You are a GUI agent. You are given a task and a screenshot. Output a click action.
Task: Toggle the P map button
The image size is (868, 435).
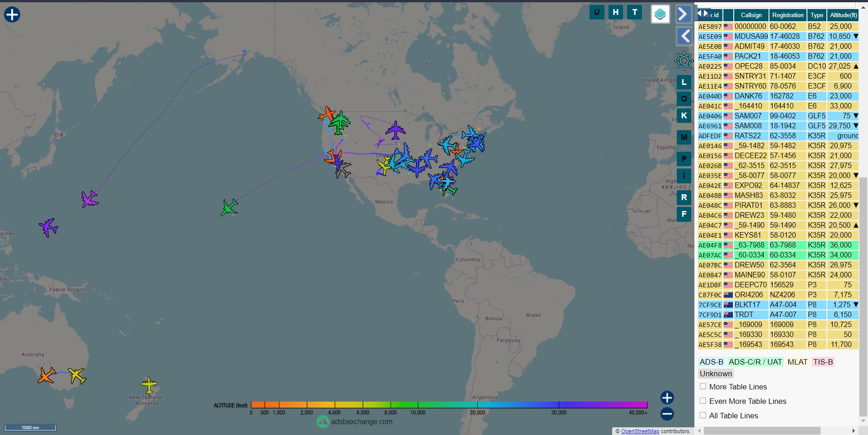pyautogui.click(x=684, y=159)
